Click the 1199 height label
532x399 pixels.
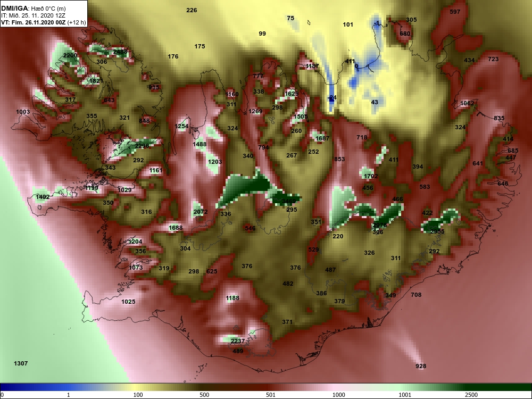(92, 188)
